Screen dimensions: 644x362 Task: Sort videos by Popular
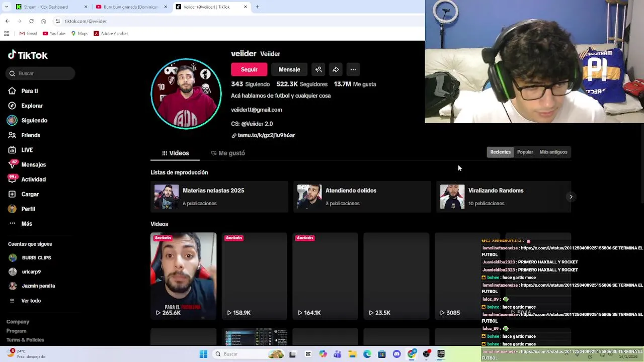[x=525, y=152]
